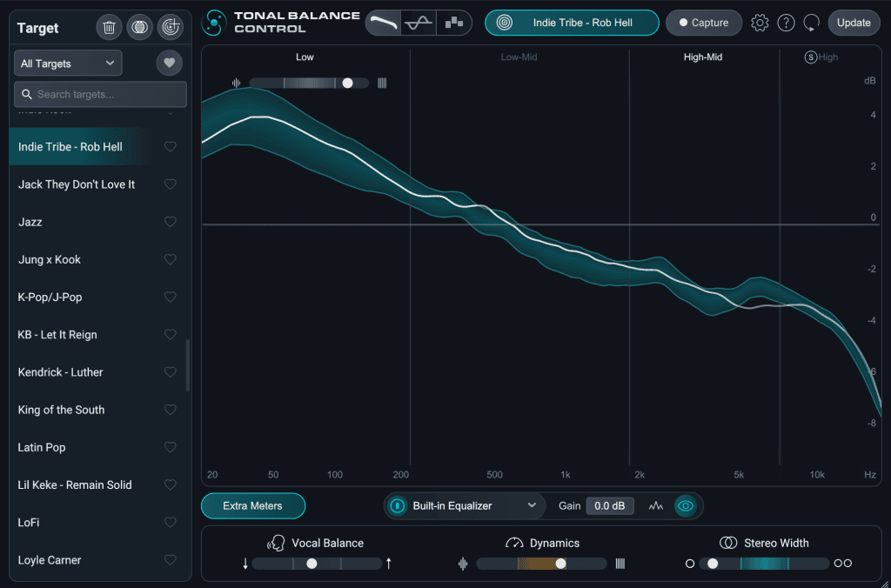Favorite Jack They Don't Love It
891x588 pixels.
pos(170,184)
